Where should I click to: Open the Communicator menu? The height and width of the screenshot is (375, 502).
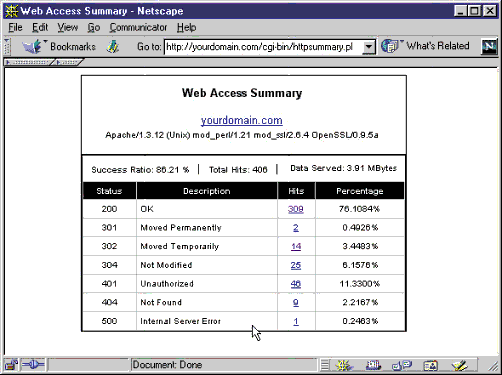(138, 27)
